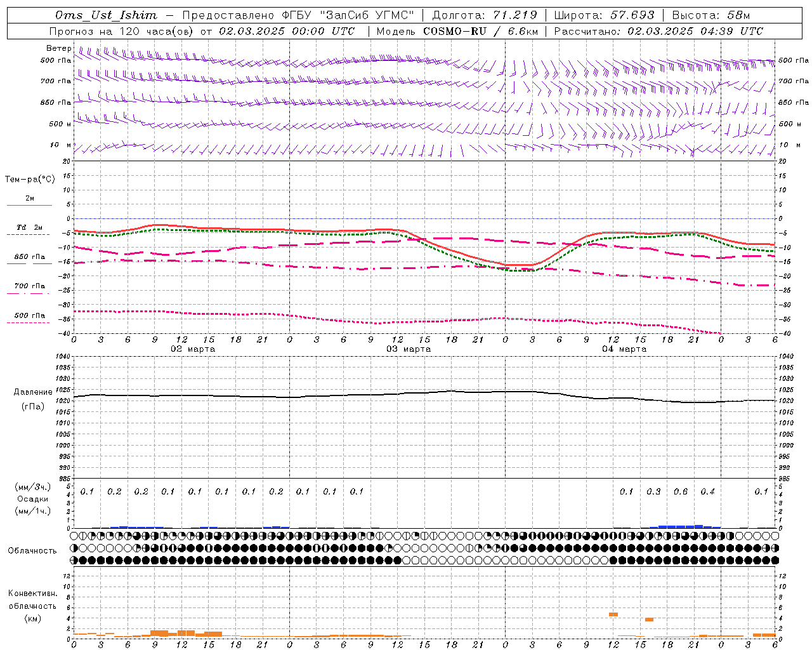
Task: Click the station name Oms_Ust_Ishim
Action: (x=106, y=15)
